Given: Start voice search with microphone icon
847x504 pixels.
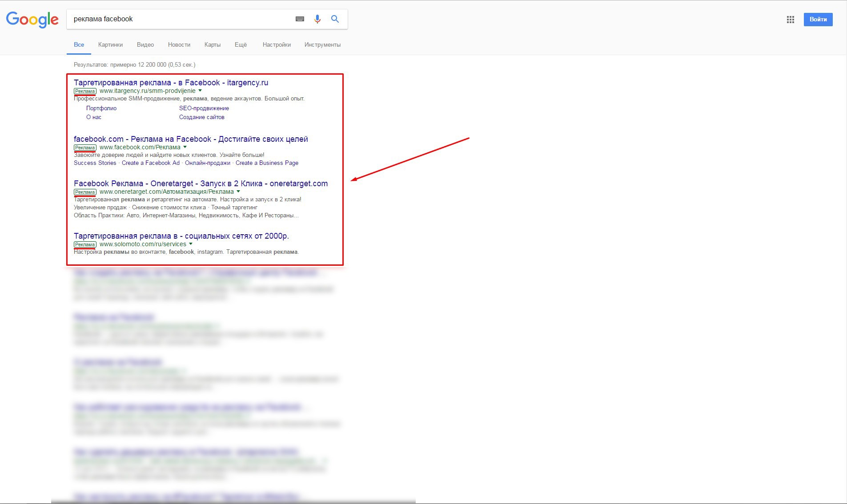Looking at the screenshot, I should coord(317,19).
